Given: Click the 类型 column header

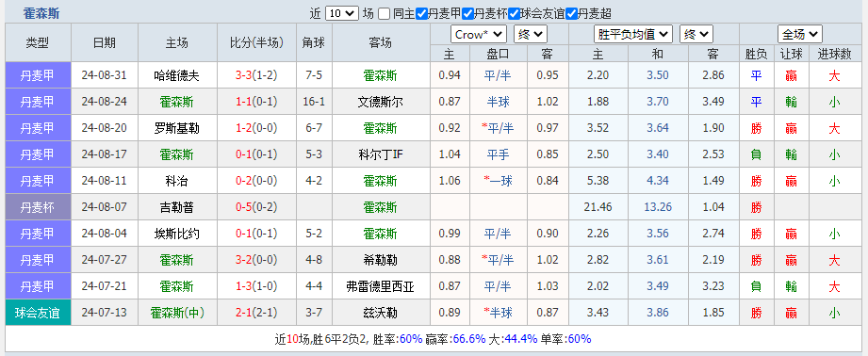Looking at the screenshot, I should (38, 42).
